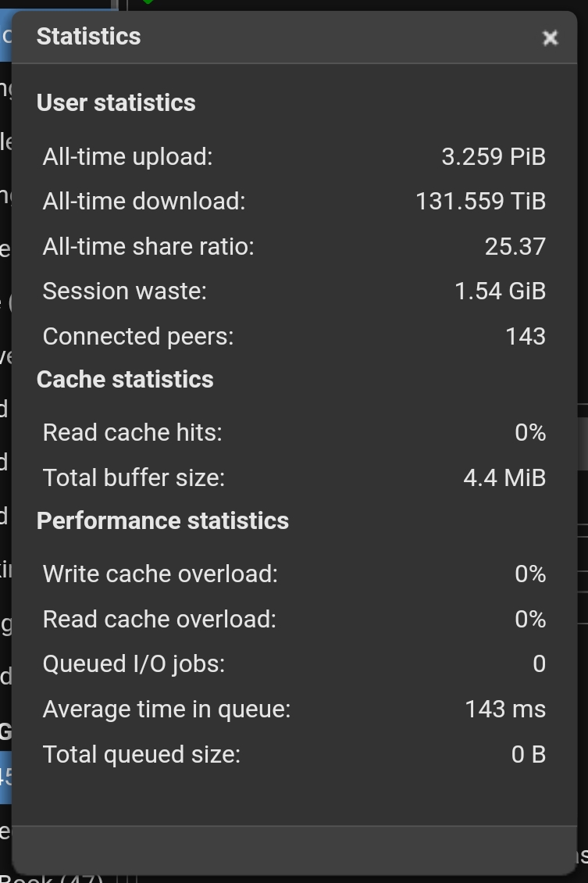The image size is (588, 883).
Task: Click the Queued I/O jobs label
Action: [134, 664]
